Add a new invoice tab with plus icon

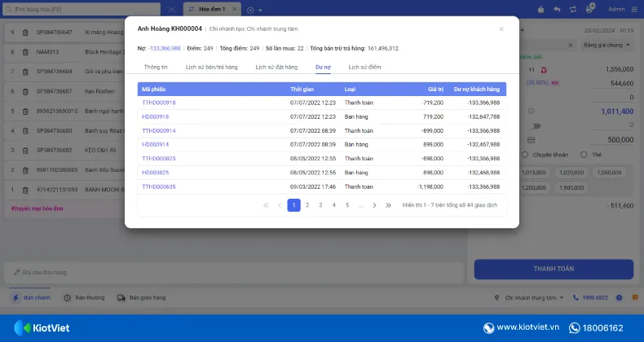click(249, 9)
